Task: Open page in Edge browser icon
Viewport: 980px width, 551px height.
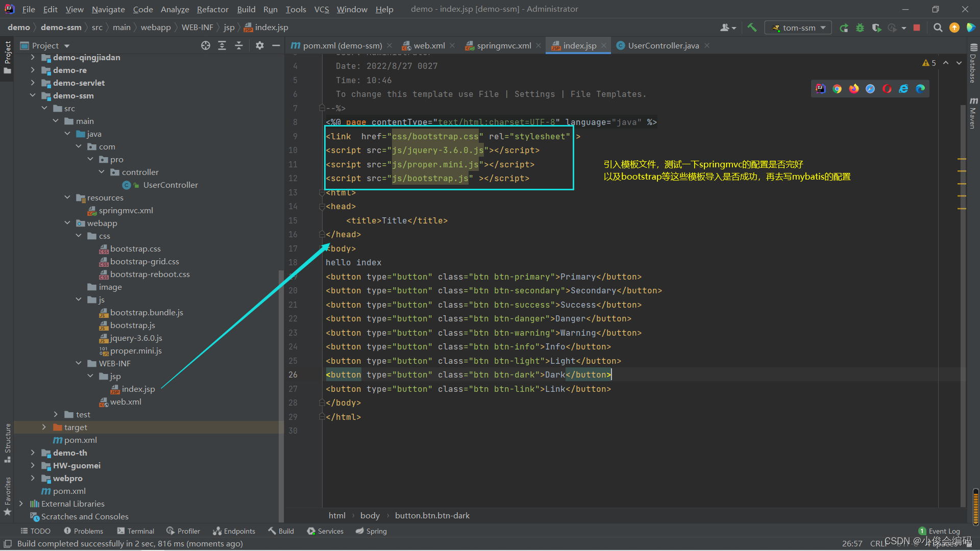Action: coord(920,89)
